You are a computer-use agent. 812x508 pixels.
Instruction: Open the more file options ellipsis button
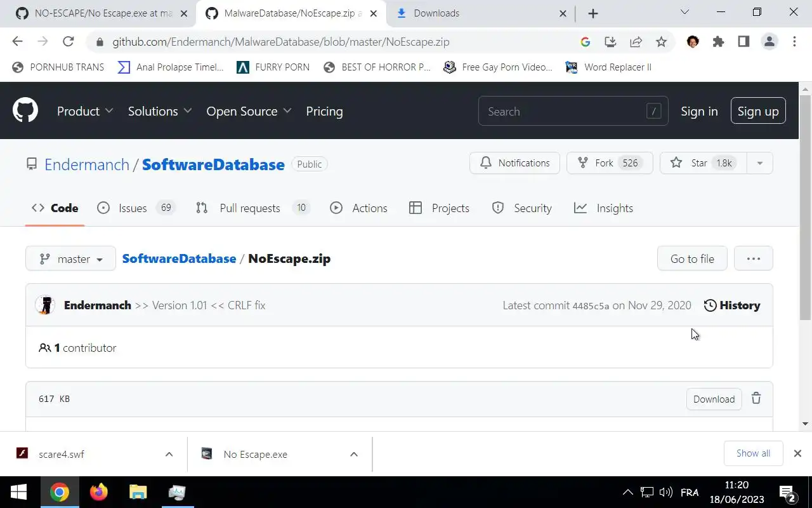coord(754,258)
